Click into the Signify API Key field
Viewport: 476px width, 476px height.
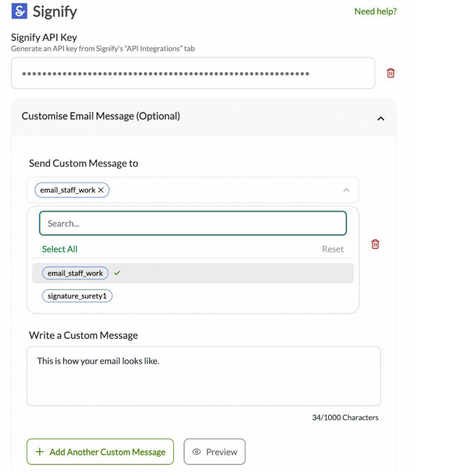192,73
